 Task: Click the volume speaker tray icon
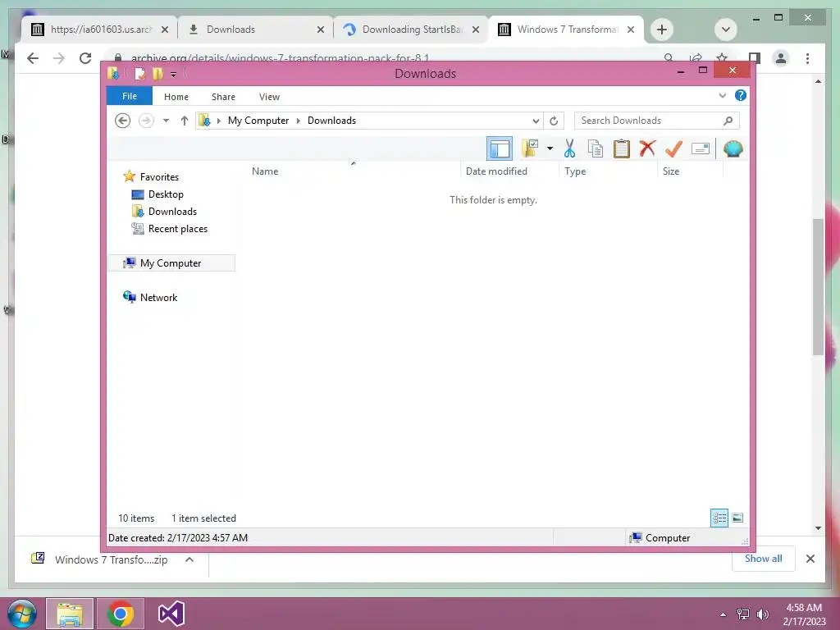pyautogui.click(x=762, y=614)
